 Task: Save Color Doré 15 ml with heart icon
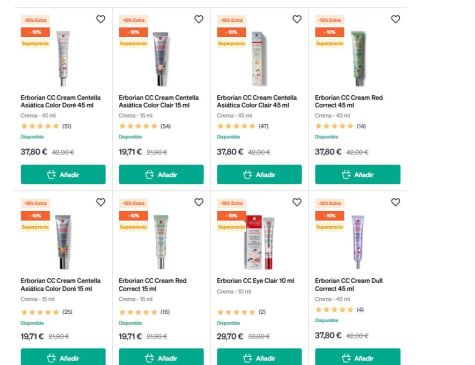(x=100, y=202)
